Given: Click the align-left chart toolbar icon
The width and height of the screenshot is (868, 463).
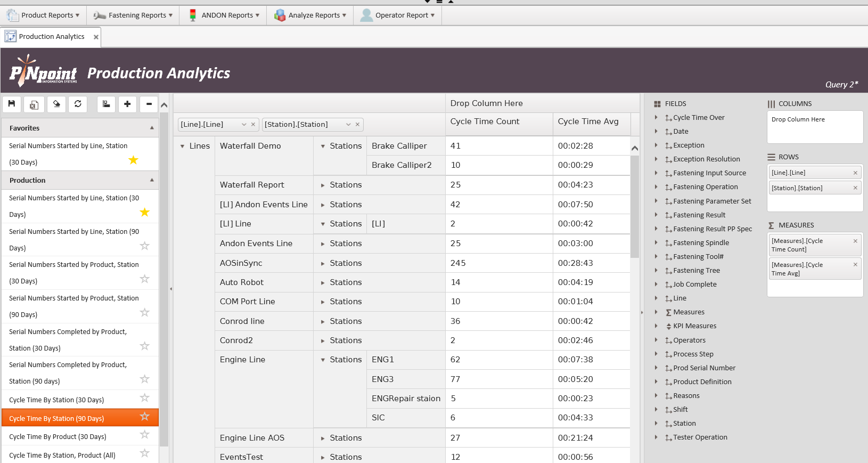Looking at the screenshot, I should click(107, 104).
